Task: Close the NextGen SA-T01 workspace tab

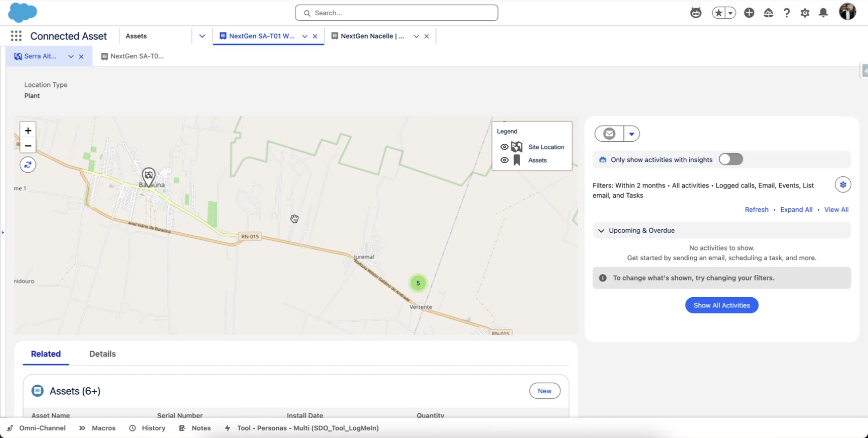Action: pos(315,36)
